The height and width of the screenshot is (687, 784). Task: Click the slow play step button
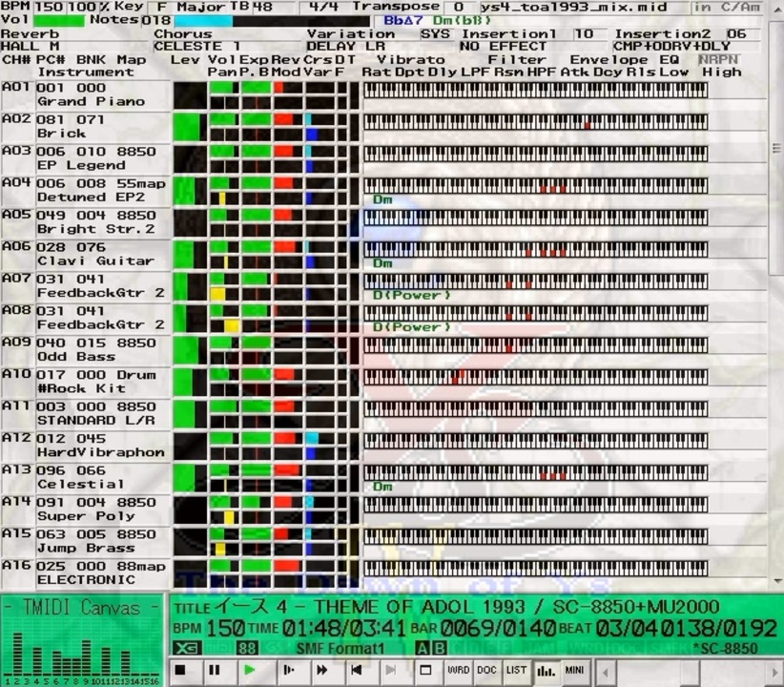288,670
